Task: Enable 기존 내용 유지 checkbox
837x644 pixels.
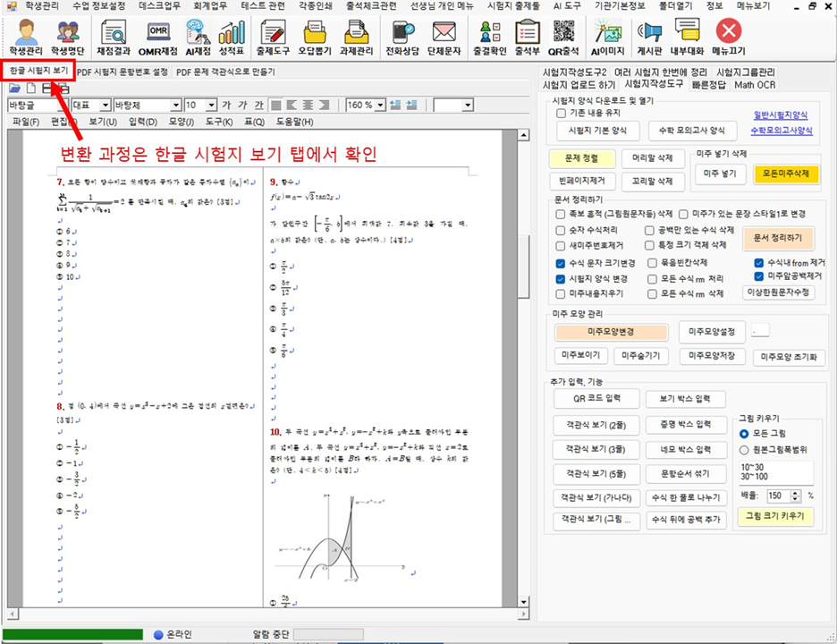Action: point(562,114)
